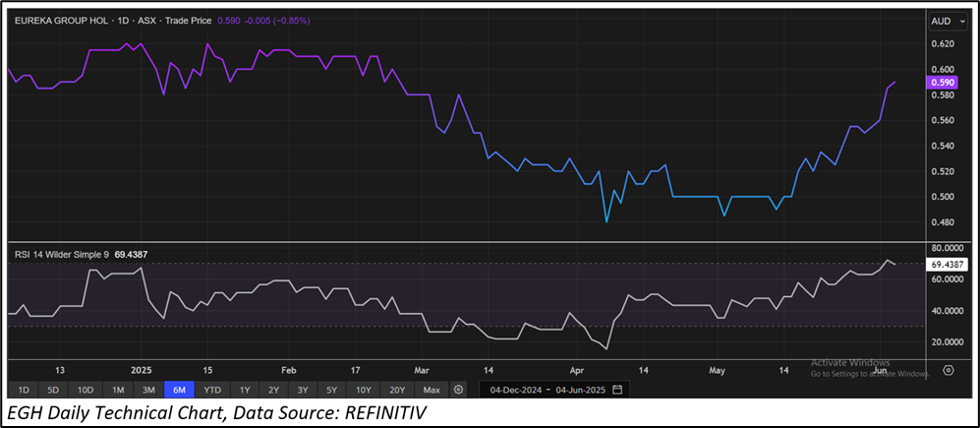Screen dimensions: 980x428
Task: Open the time range settings gear icon
Action: [458, 390]
